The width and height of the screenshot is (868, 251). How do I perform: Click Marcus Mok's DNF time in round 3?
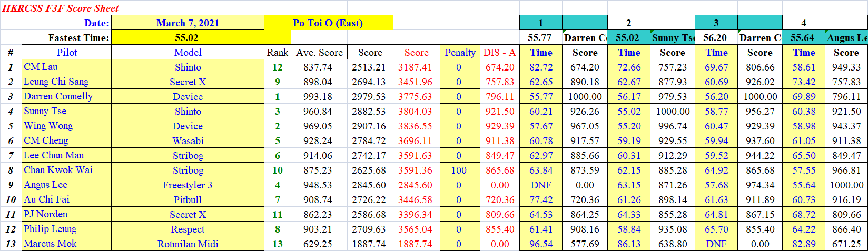(x=716, y=244)
